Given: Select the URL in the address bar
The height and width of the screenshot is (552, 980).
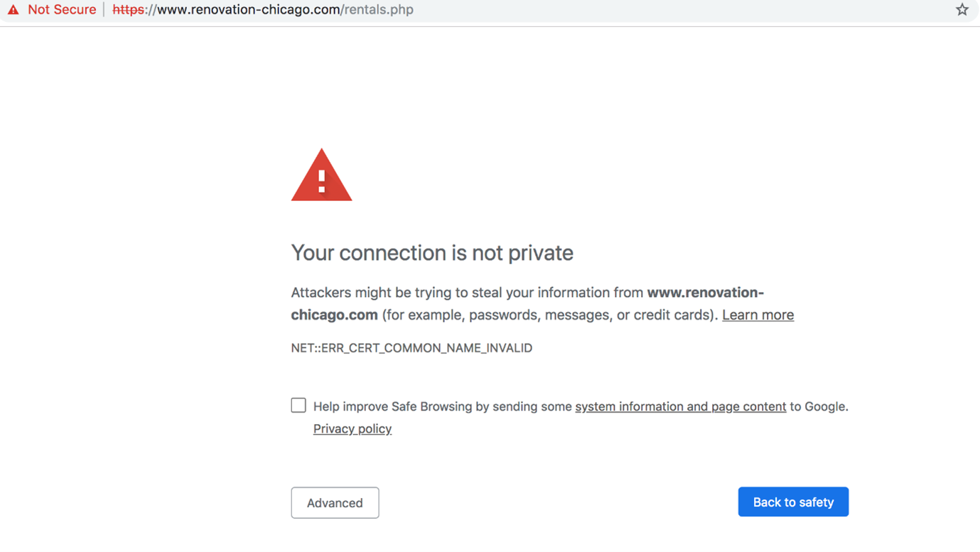Looking at the screenshot, I should [x=263, y=9].
